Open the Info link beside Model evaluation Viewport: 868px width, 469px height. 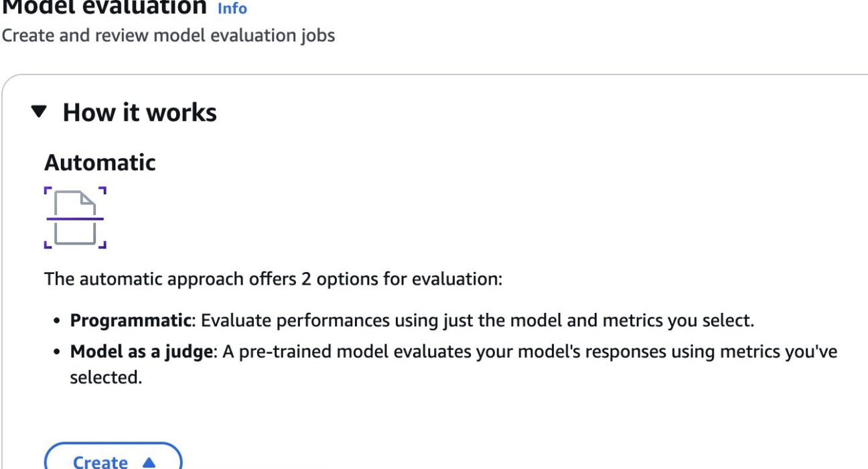pyautogui.click(x=232, y=9)
